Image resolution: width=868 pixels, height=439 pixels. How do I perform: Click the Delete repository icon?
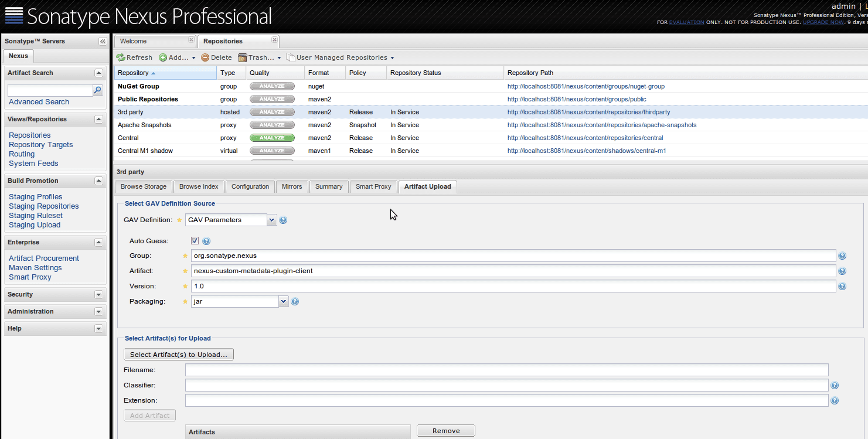coord(205,57)
